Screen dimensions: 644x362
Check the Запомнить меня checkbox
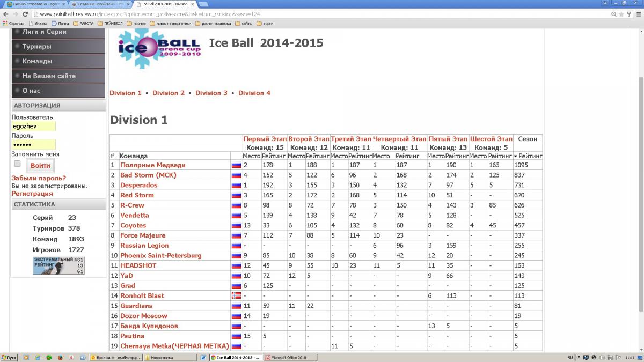(17, 163)
